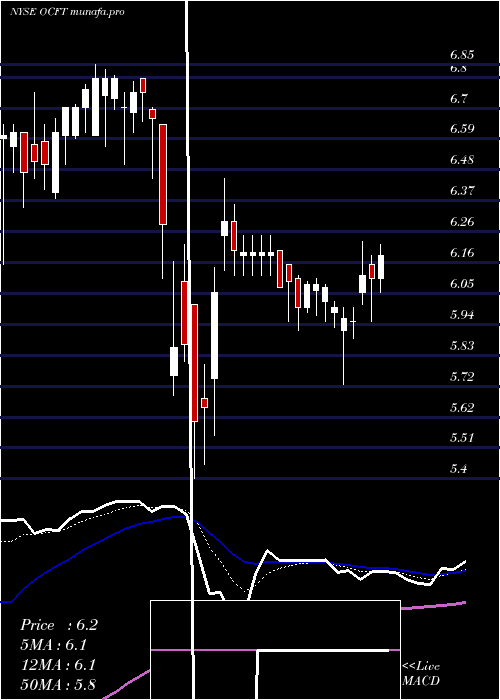Click the 6.05 price axis label
Image resolution: width=500 pixels, height=700 pixels.
462,284
